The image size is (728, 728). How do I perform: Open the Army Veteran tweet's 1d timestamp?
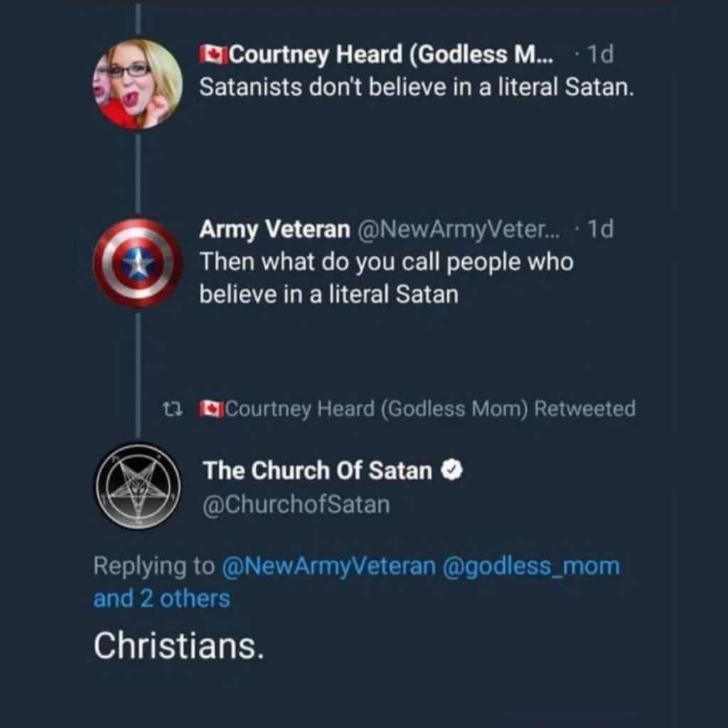pyautogui.click(x=601, y=229)
